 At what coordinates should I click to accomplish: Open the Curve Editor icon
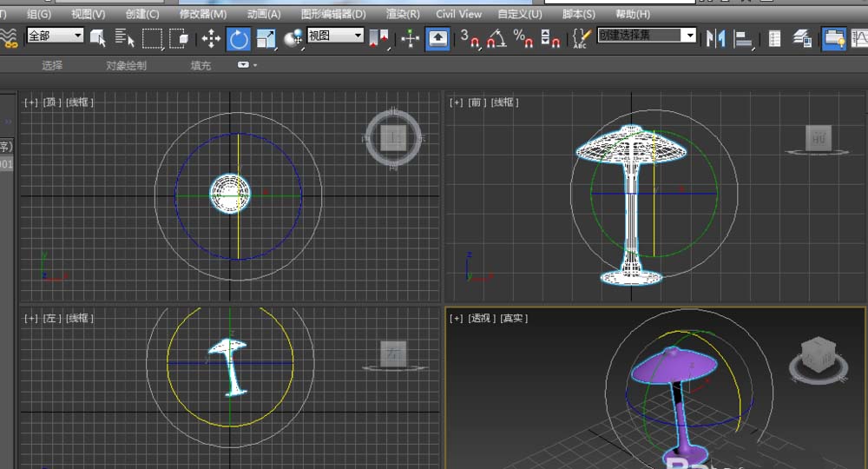(859, 38)
